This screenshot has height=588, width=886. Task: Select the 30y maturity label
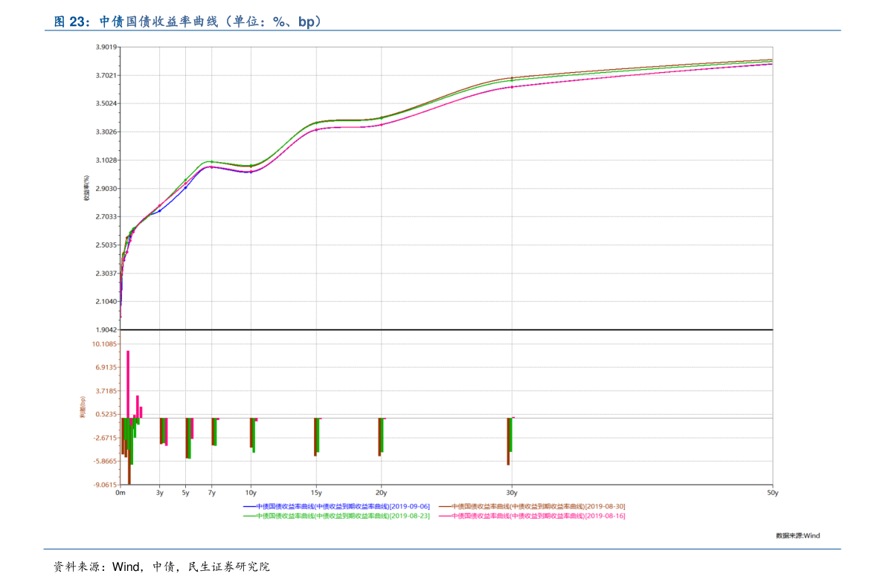(x=512, y=493)
